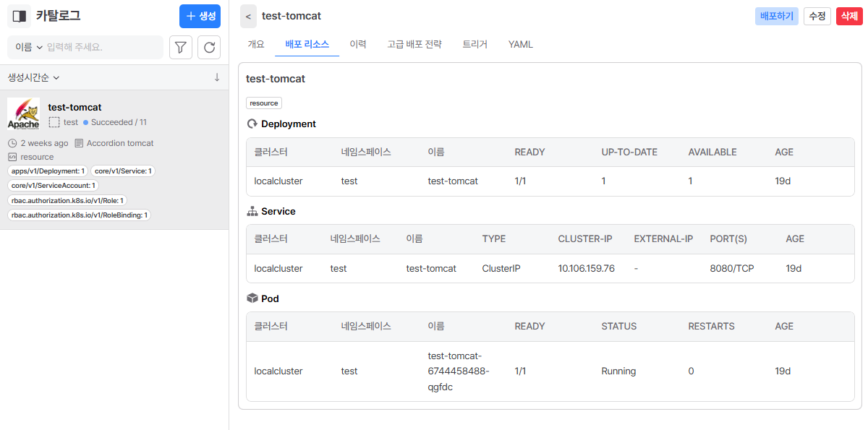Viewport: 868px width, 430px height.
Task: Click the resource badge under test-tomcat heading
Action: [x=264, y=103]
